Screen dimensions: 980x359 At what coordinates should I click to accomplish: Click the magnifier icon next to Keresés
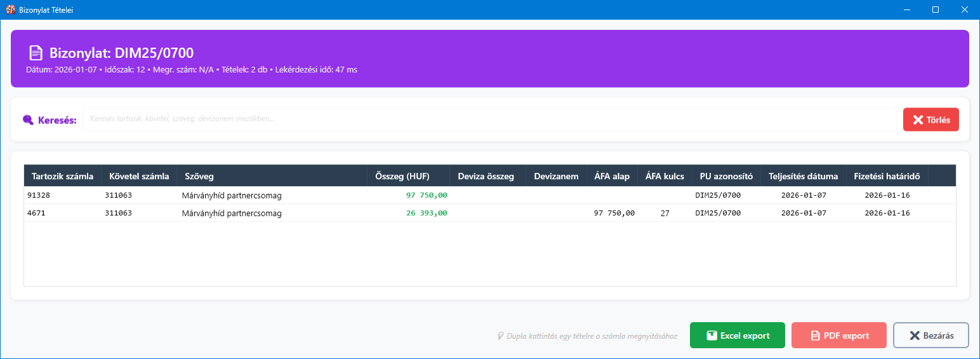click(28, 120)
